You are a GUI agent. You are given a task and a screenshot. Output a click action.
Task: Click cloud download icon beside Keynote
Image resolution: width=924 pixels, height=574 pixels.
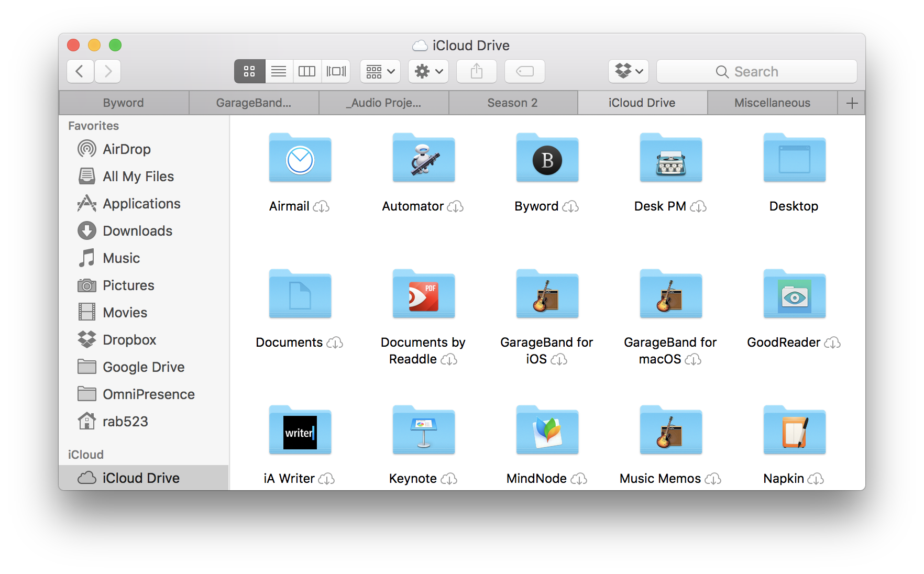[x=449, y=479]
